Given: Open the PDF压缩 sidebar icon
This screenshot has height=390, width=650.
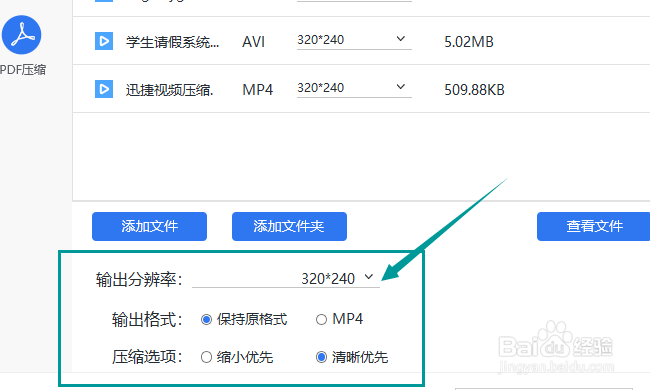Looking at the screenshot, I should [x=22, y=35].
